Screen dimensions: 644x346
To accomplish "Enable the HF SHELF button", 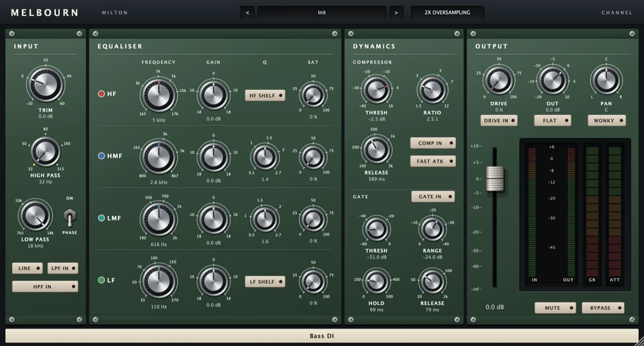I will (265, 96).
